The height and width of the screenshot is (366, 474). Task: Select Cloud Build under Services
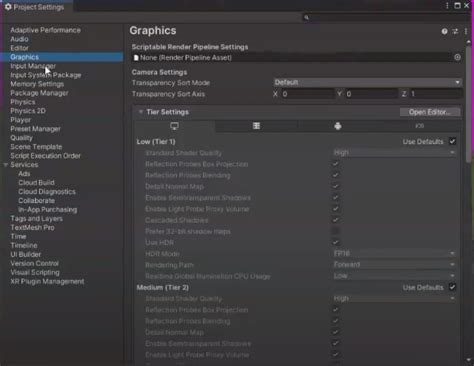point(36,183)
